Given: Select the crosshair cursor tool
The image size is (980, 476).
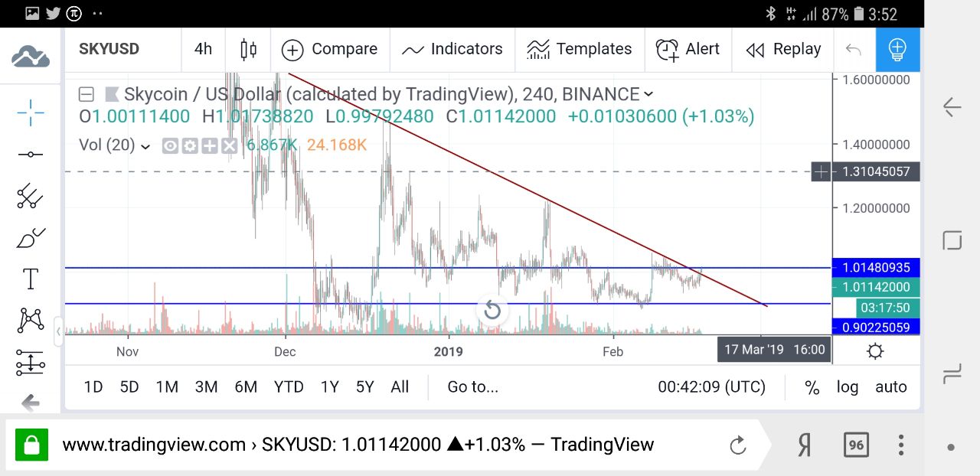Looking at the screenshot, I should click(x=31, y=113).
